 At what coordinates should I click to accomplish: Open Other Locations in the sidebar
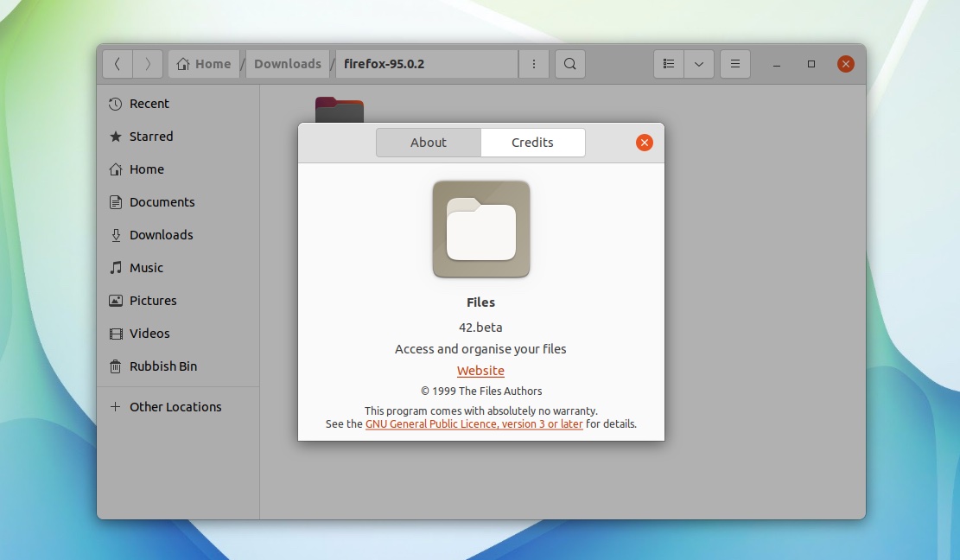pos(178,407)
